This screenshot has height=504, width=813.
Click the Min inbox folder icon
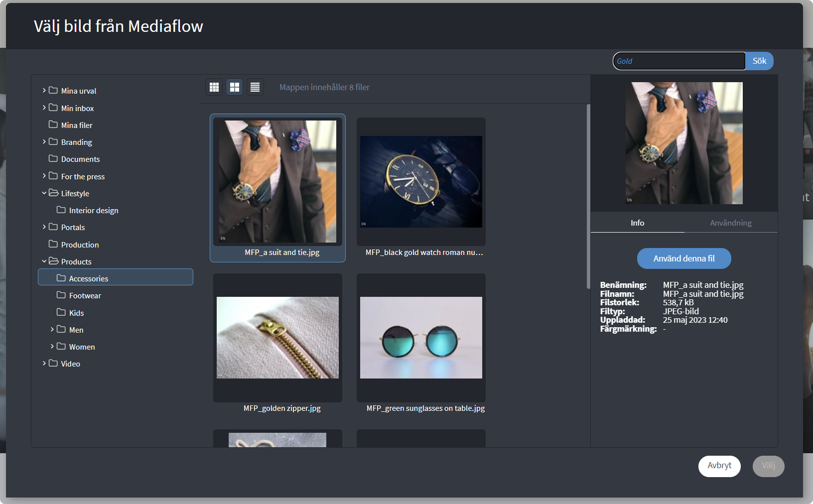(x=53, y=108)
